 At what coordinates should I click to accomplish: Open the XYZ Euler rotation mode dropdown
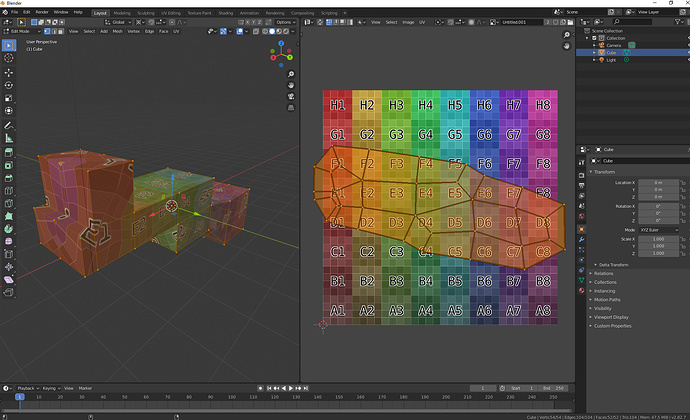(659, 230)
